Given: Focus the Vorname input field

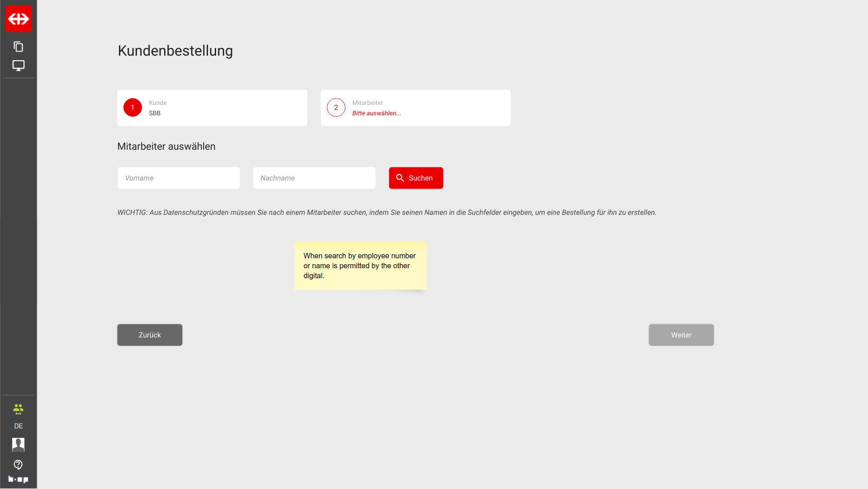Looking at the screenshot, I should [x=179, y=178].
